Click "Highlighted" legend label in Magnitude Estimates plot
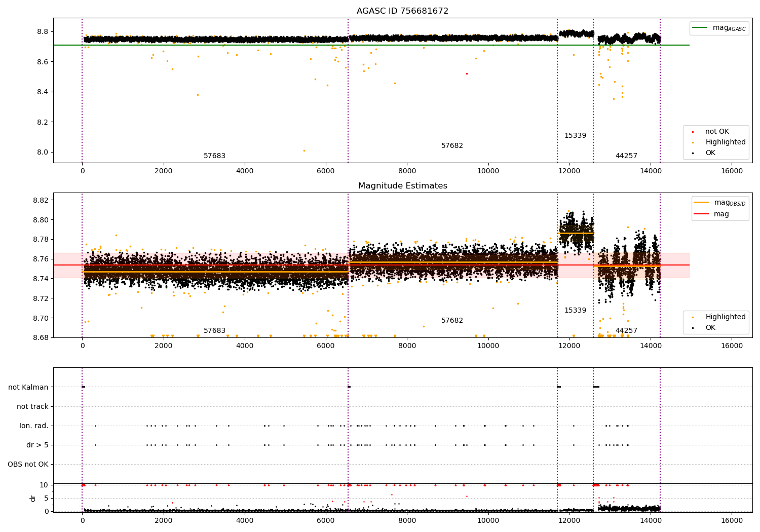The width and height of the screenshot is (760, 532). [x=726, y=317]
